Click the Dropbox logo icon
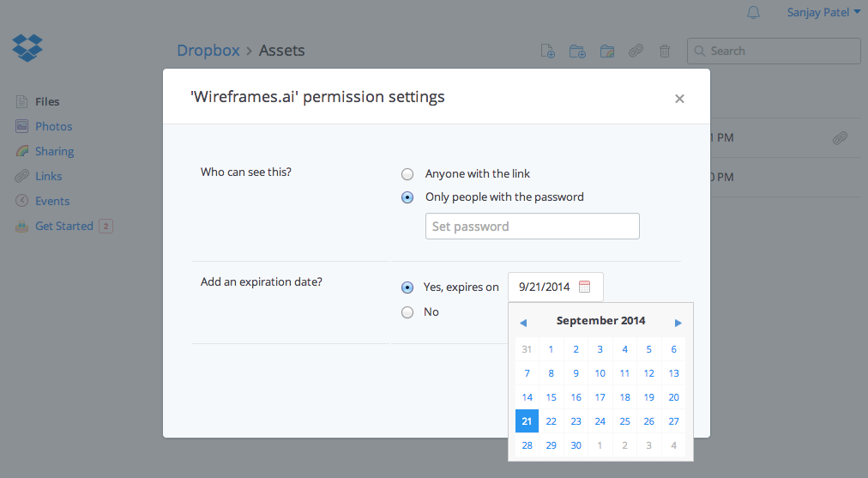This screenshot has height=478, width=868. click(x=27, y=47)
